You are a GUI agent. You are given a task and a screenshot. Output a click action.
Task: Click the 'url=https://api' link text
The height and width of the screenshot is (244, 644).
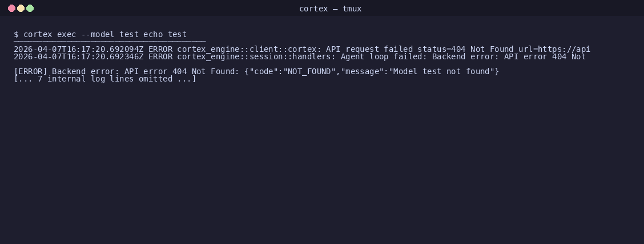[554, 49]
